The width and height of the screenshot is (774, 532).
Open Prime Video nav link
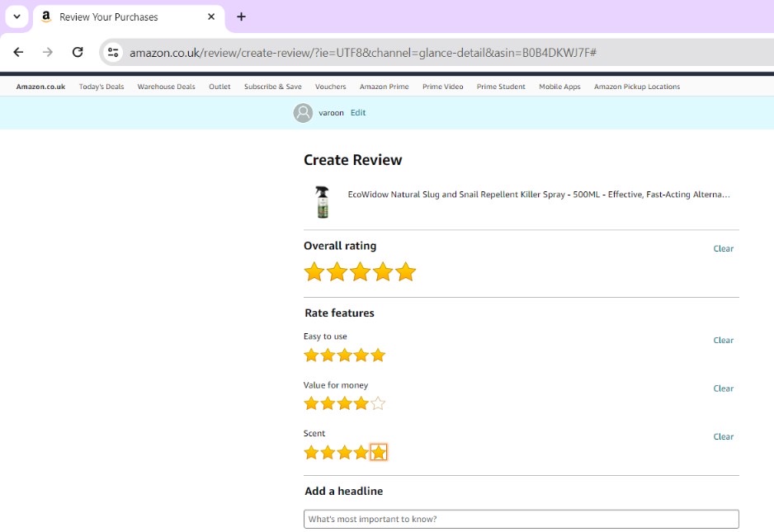point(443,87)
